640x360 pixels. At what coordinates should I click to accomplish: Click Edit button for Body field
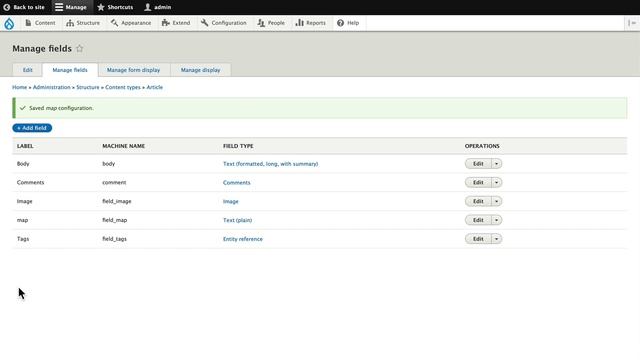[x=478, y=164]
